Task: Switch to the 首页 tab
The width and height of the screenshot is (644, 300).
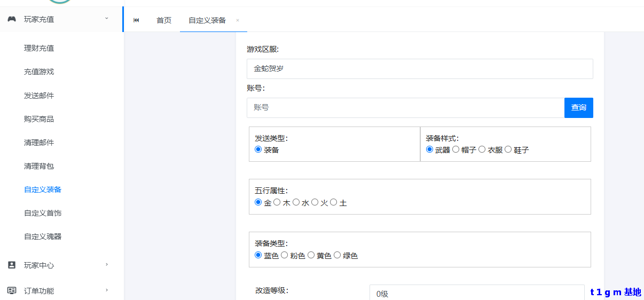Action: coord(164,20)
